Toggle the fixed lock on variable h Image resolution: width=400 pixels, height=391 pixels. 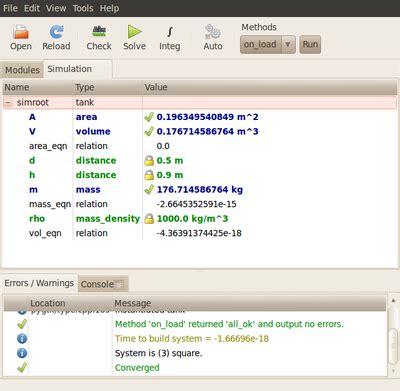click(149, 175)
